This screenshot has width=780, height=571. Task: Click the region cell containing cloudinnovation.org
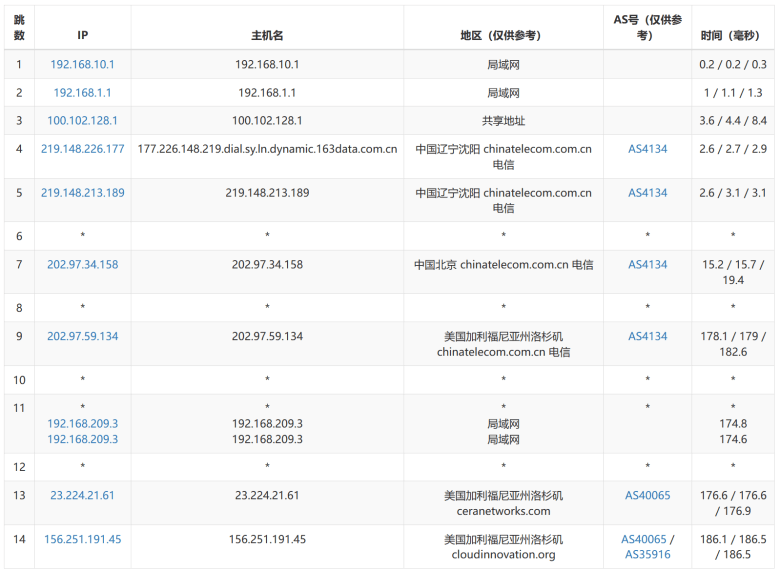(x=503, y=547)
